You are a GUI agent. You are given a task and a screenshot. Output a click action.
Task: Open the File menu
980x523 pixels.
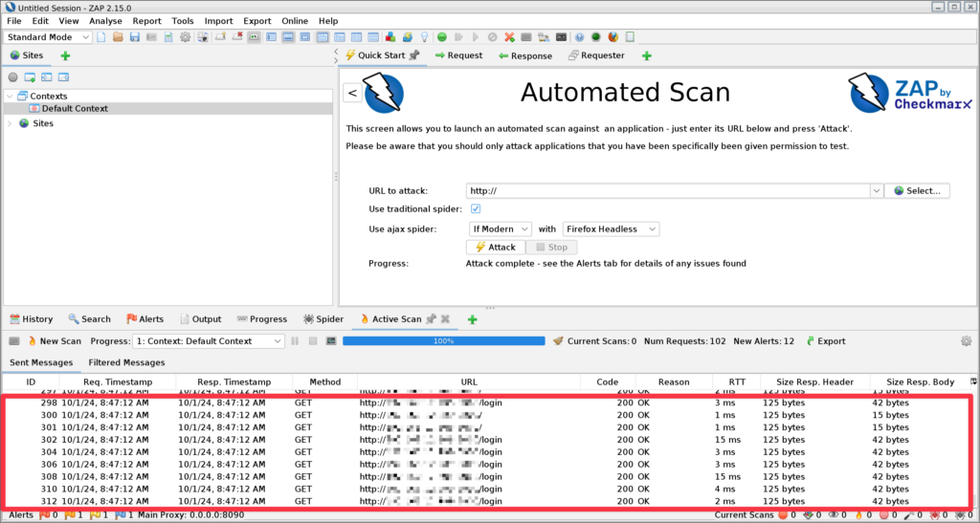tap(13, 21)
